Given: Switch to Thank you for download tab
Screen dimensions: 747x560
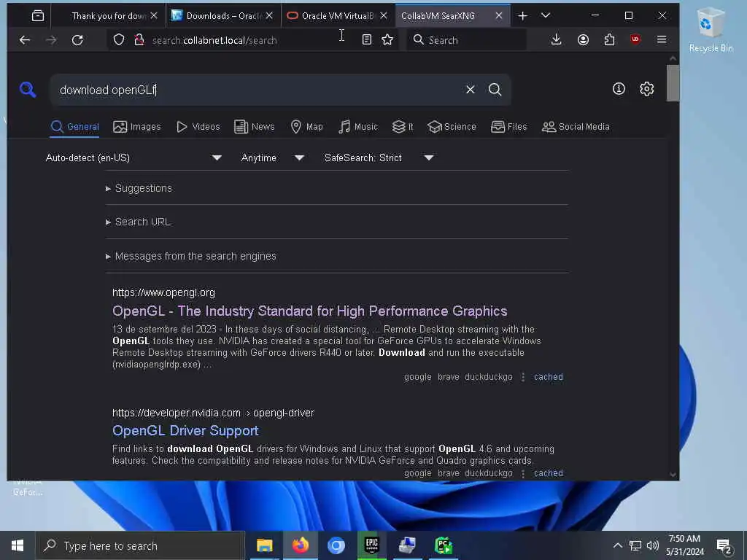Looking at the screenshot, I should coord(109,16).
